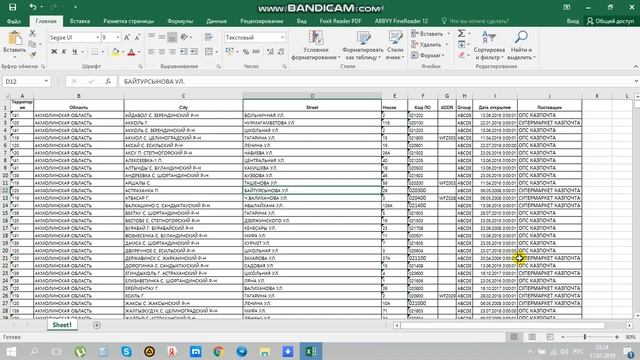Open the Segoe UI font name dropdown

pyautogui.click(x=97, y=38)
